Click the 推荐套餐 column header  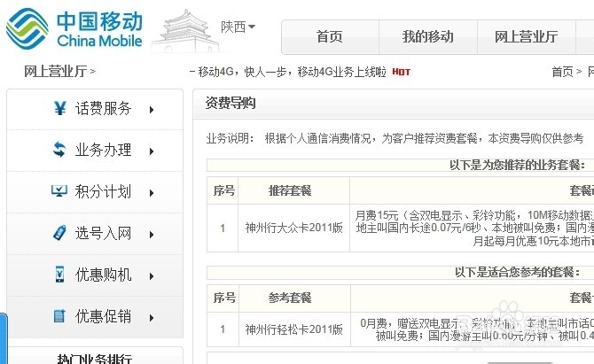coord(290,190)
